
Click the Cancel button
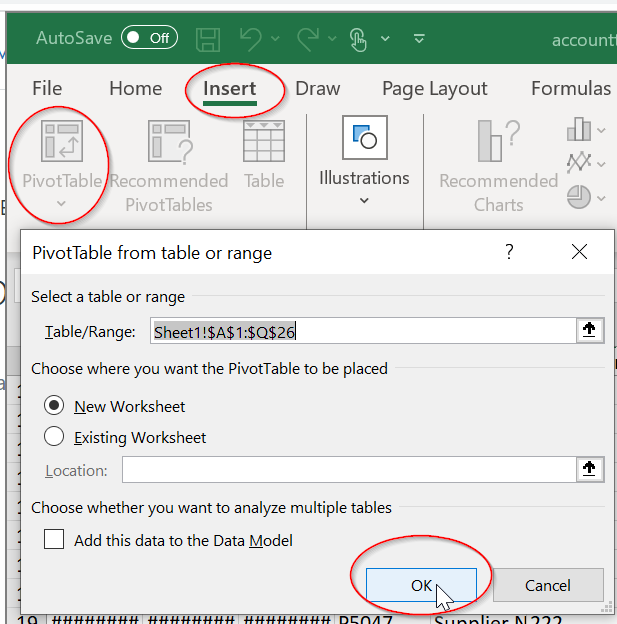(x=548, y=585)
